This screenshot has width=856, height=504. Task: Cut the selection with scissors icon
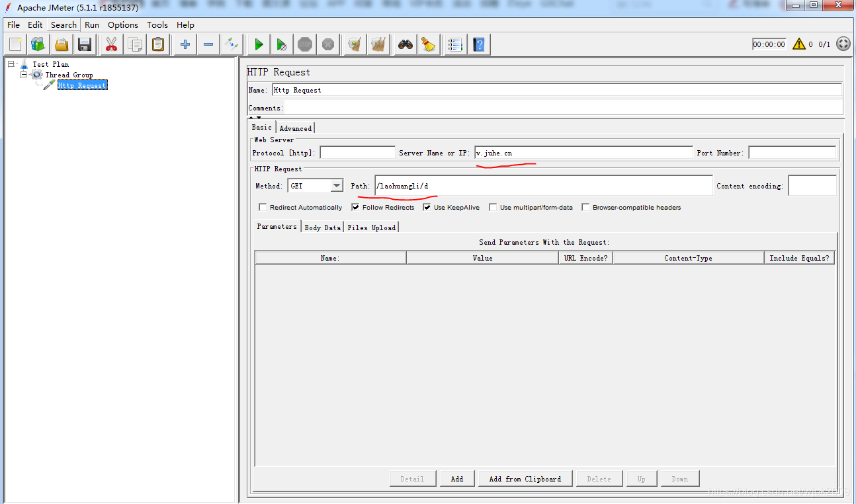[111, 44]
